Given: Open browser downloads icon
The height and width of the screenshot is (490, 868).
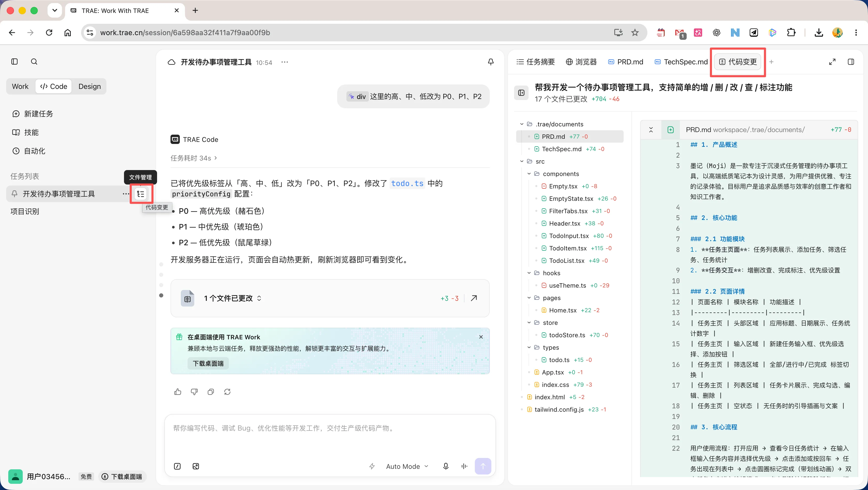Looking at the screenshot, I should (819, 33).
